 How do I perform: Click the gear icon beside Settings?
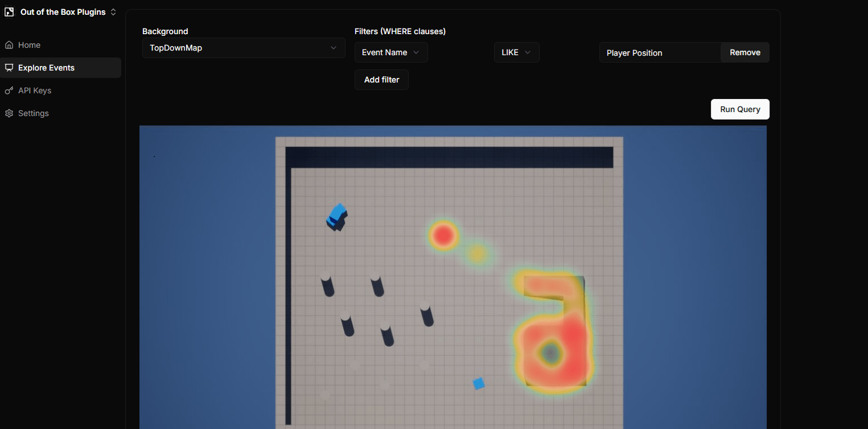point(9,113)
